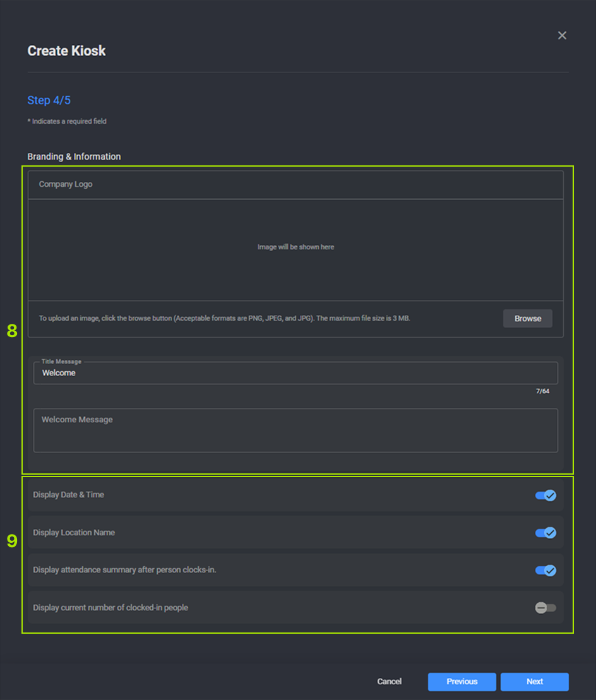Click the image upload instructions text
This screenshot has height=700, width=596.
point(224,319)
